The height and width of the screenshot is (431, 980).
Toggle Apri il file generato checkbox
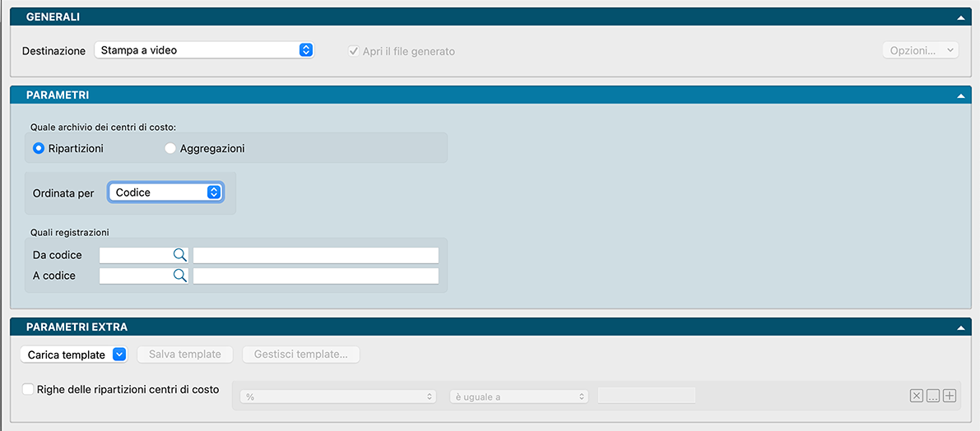[354, 51]
